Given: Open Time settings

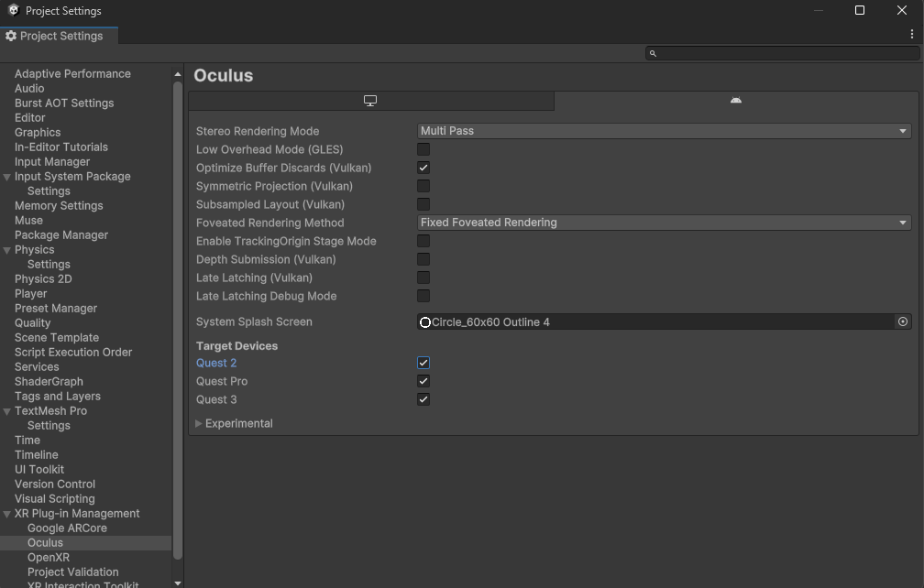Looking at the screenshot, I should 27,441.
